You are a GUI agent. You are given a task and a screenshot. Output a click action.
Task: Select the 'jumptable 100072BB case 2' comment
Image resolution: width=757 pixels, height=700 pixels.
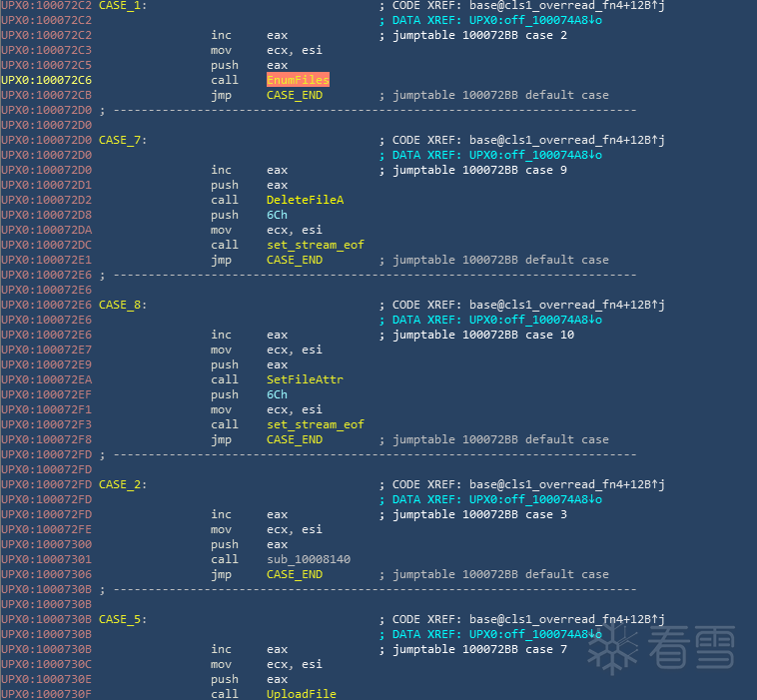coord(480,35)
